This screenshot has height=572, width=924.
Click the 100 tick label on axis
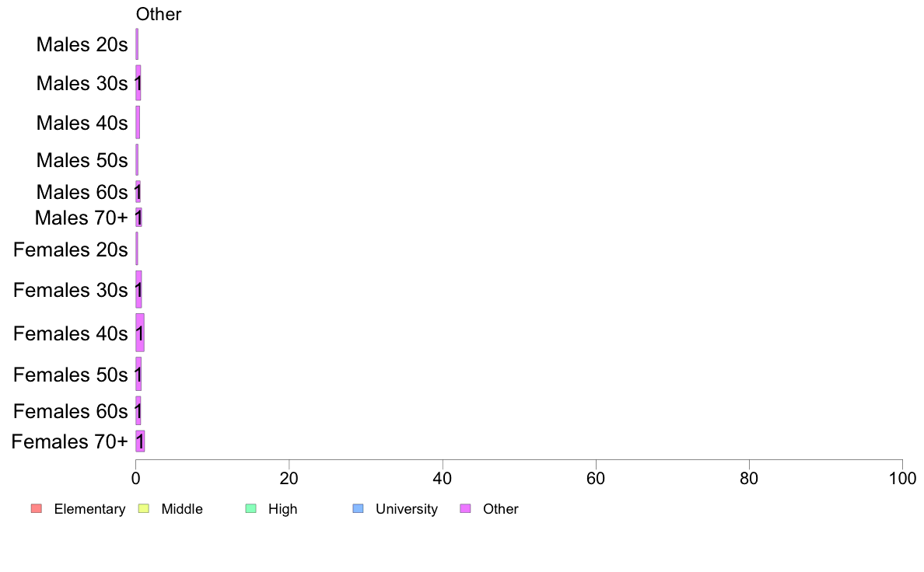[x=902, y=478]
